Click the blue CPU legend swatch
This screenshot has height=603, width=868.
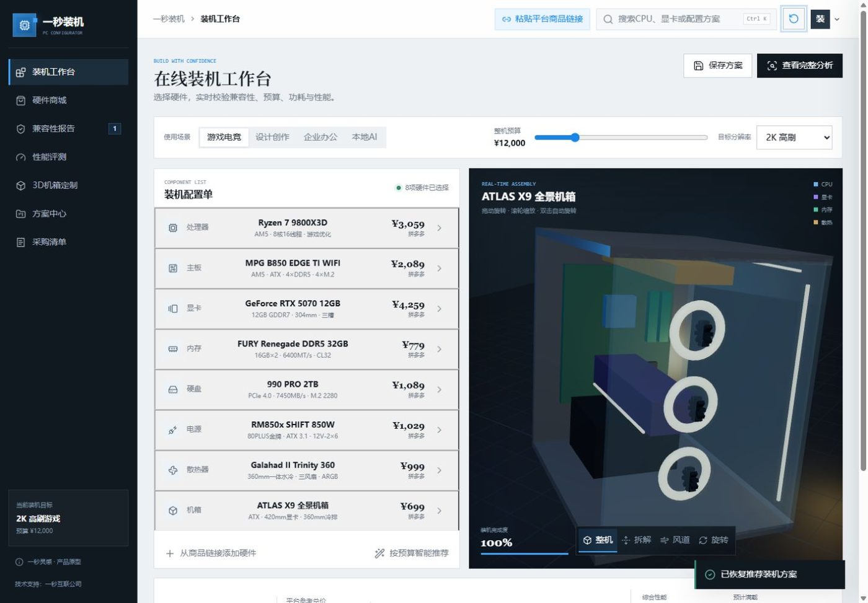click(815, 185)
